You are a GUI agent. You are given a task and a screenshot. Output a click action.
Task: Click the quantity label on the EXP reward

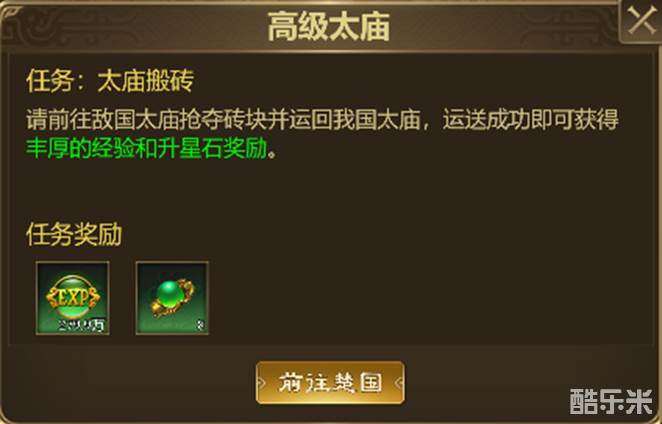click(82, 326)
